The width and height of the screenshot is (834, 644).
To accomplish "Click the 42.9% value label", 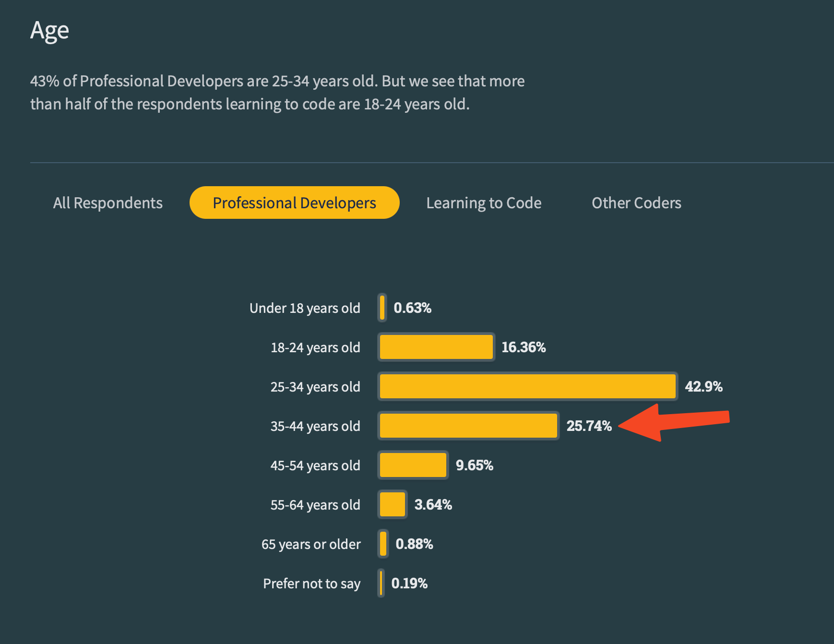I will pyautogui.click(x=703, y=387).
